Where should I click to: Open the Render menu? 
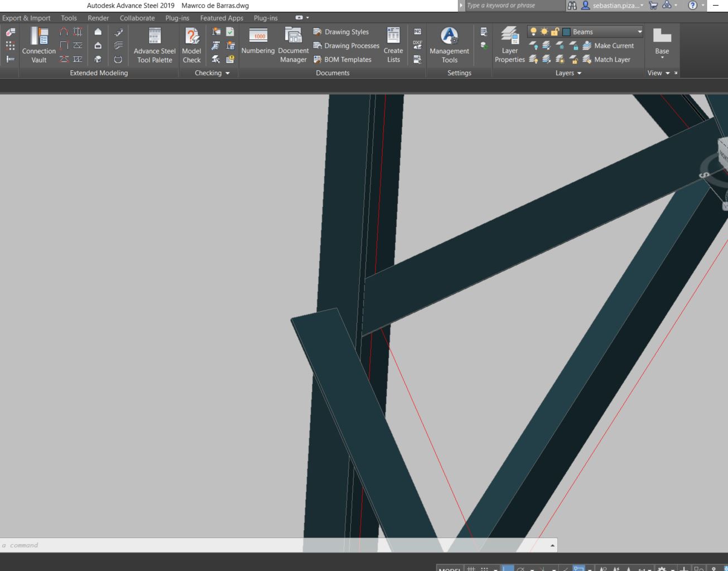coord(98,18)
